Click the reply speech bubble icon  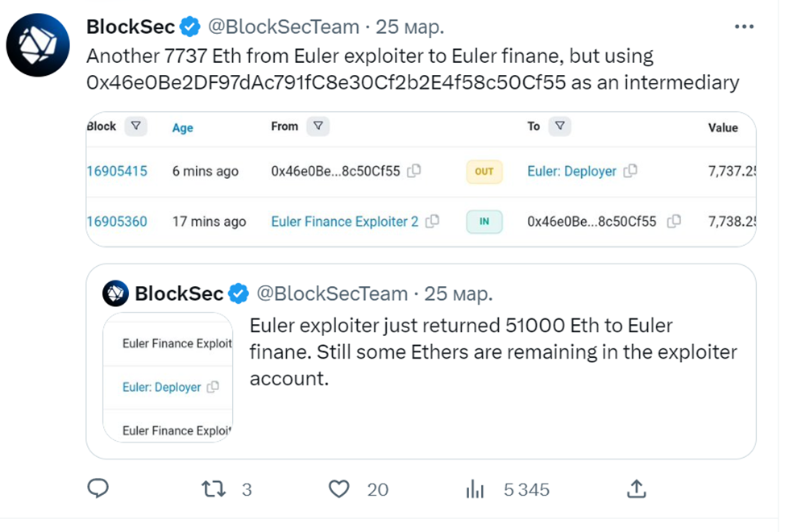(x=98, y=488)
